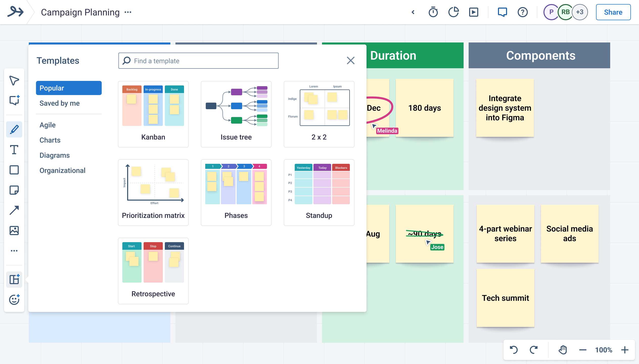Zoom in with the plus button
Image resolution: width=639 pixels, height=364 pixels.
click(x=625, y=350)
